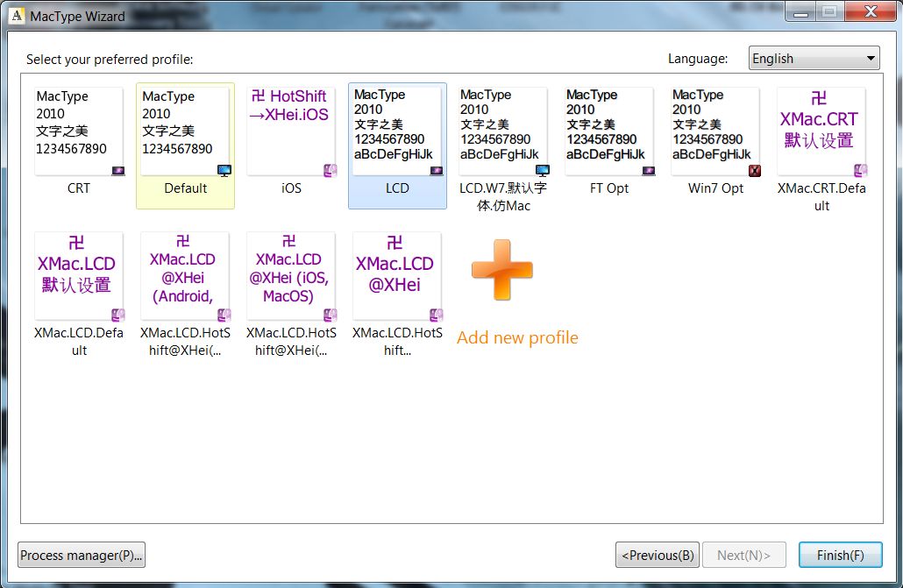Pick the Win7 Opt profile thumbnail
Viewport: 903px width, 588px height.
(x=715, y=131)
